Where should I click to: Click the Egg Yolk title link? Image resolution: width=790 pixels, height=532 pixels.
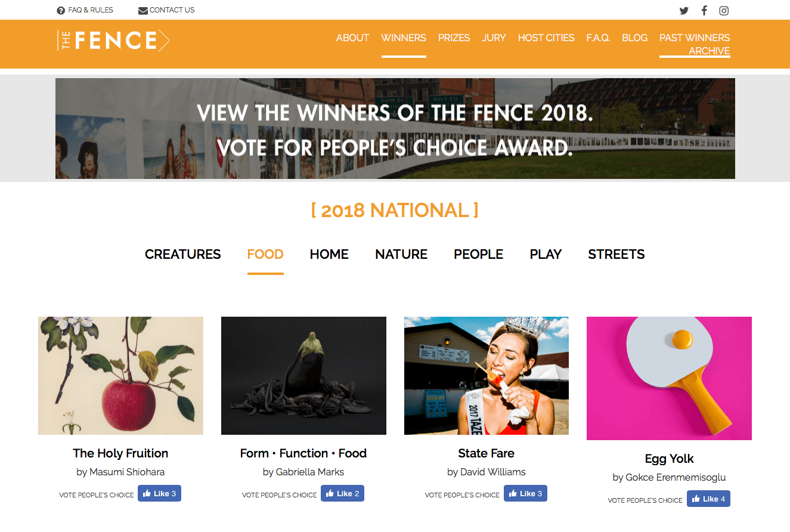click(x=669, y=459)
